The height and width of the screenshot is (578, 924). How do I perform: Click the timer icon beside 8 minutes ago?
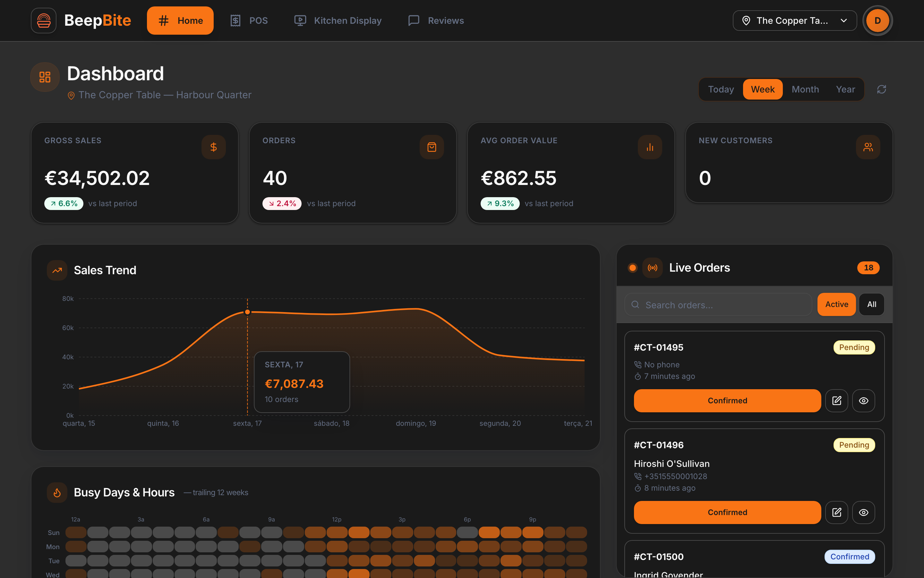point(637,488)
